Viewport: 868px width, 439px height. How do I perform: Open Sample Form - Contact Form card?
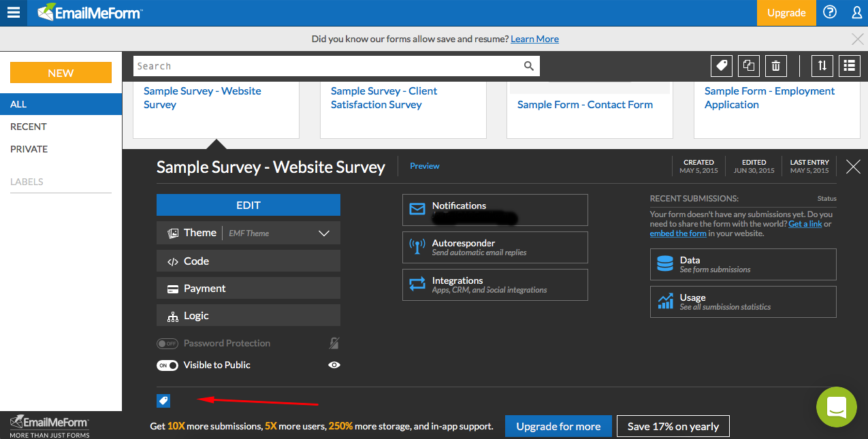click(590, 109)
